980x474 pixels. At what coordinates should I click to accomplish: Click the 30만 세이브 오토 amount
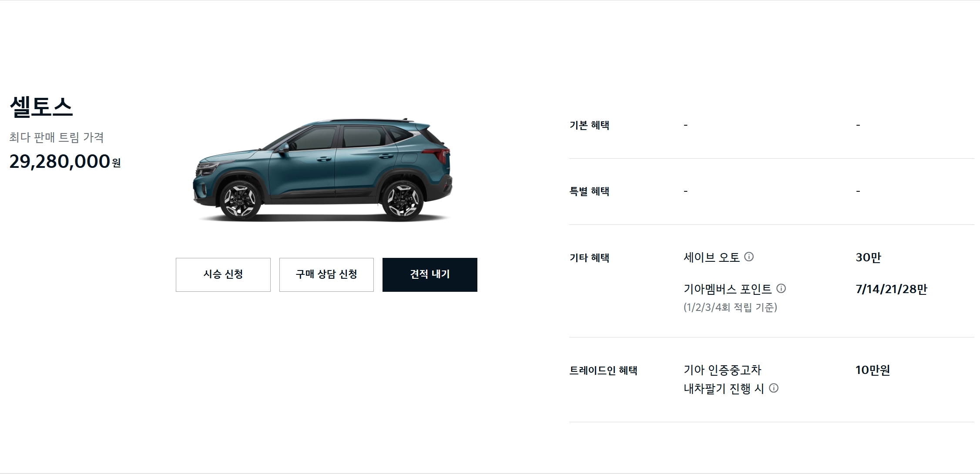coord(868,257)
